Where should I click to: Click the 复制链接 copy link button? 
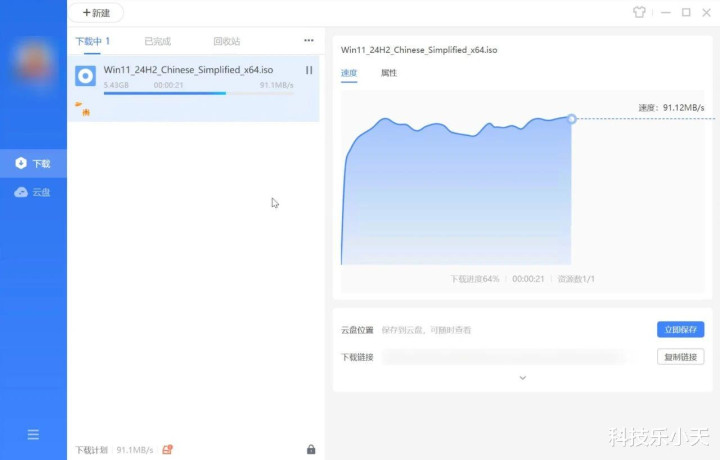[x=681, y=357]
